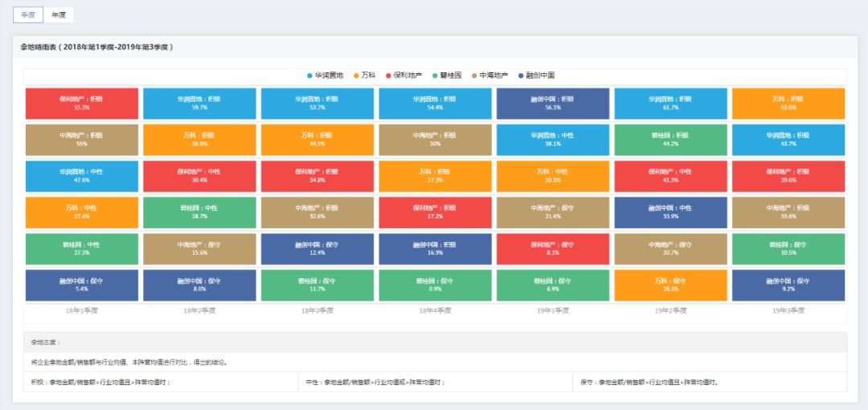Click the 18年3季度 axis label

pyautogui.click(x=317, y=311)
